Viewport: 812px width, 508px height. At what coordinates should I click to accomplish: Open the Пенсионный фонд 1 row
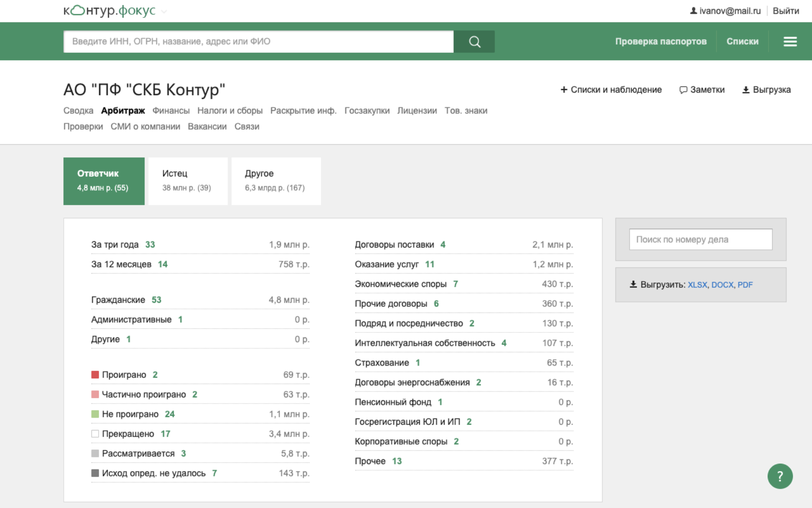(464, 402)
